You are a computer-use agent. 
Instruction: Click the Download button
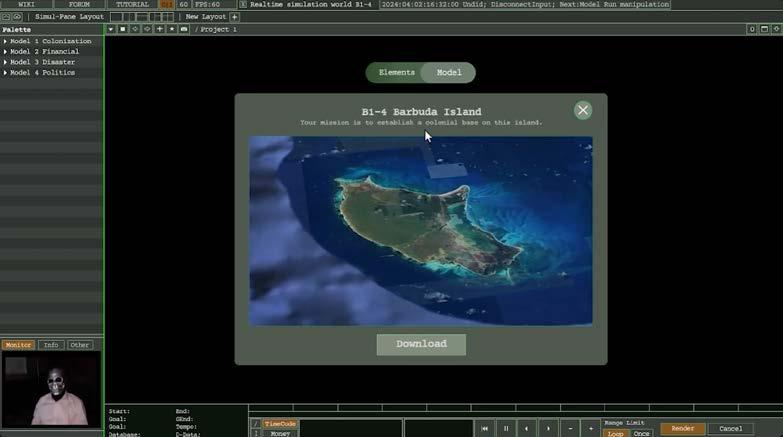point(421,344)
